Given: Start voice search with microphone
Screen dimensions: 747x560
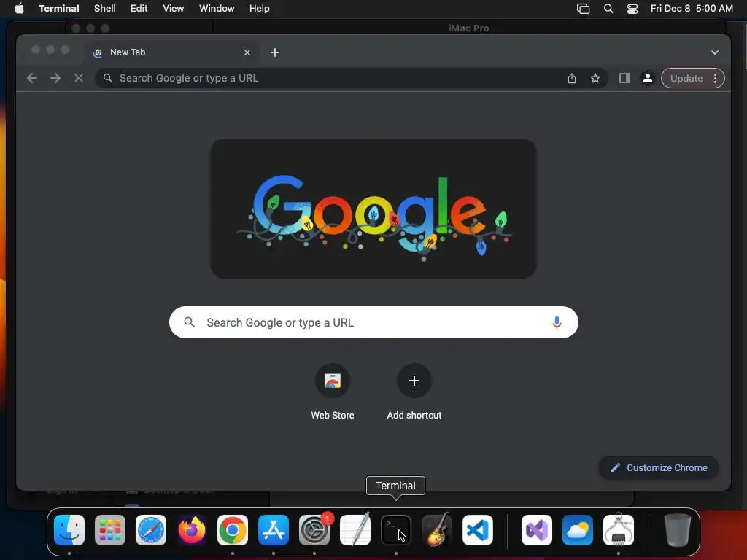Looking at the screenshot, I should 557,322.
